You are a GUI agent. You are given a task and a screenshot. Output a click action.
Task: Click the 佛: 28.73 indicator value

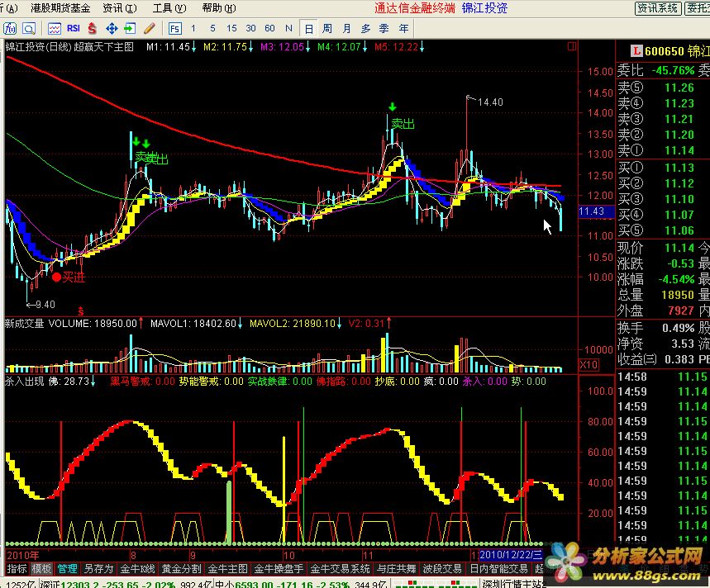(x=72, y=382)
